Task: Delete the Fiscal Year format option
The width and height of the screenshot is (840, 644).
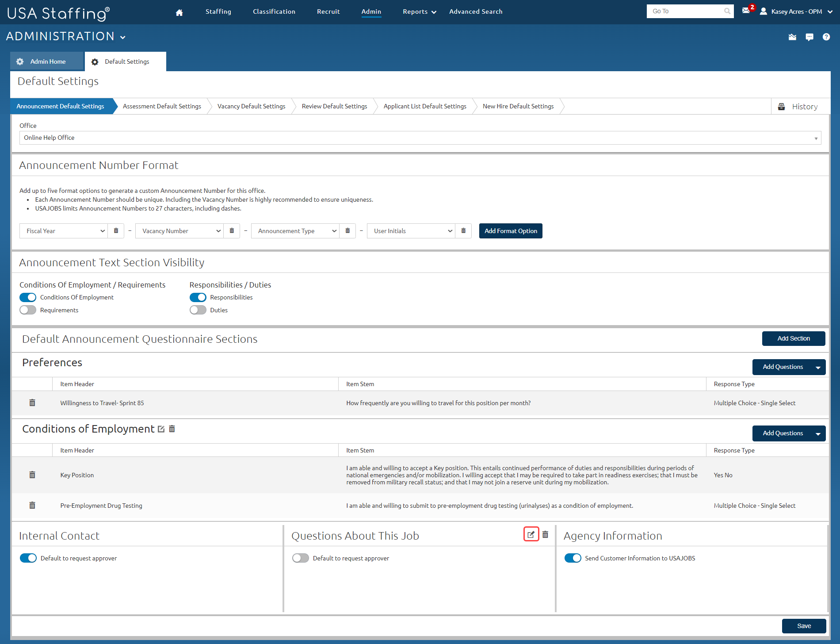Action: click(116, 231)
